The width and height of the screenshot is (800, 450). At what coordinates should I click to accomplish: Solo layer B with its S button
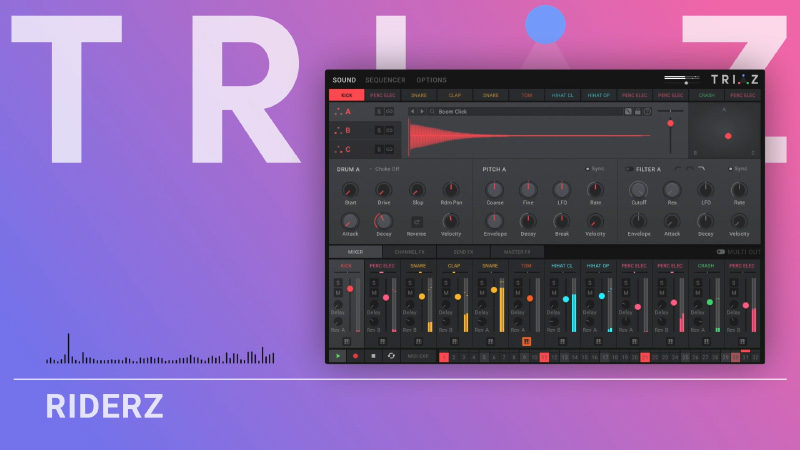[379, 131]
